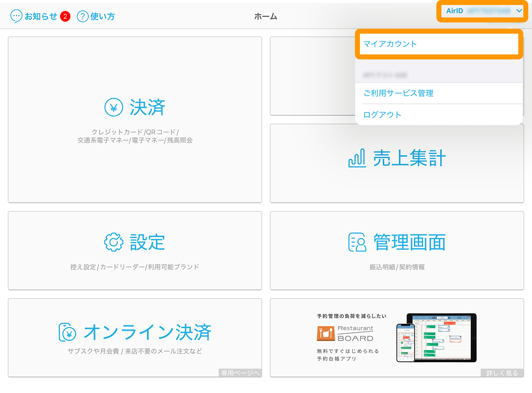Open the 専用ページへ link

point(240,373)
